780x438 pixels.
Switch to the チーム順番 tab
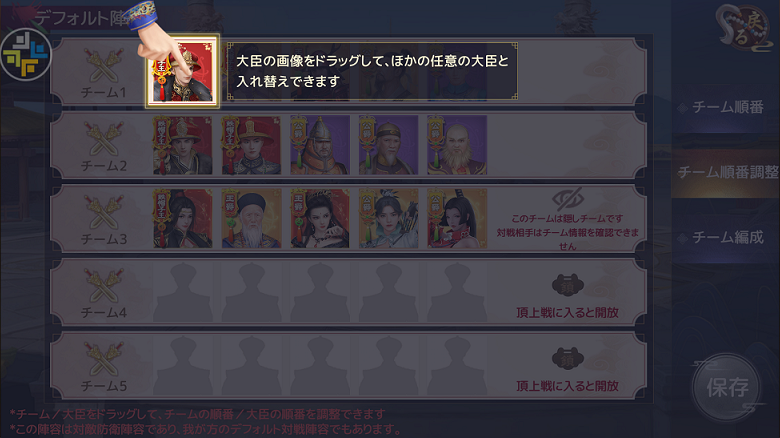pos(726,107)
